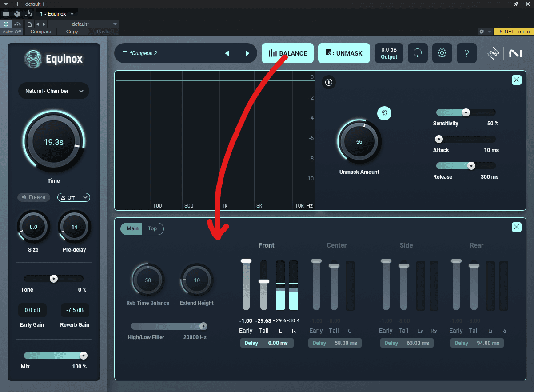Toggle the Unmask listen ear icon
The image size is (534, 392).
click(384, 113)
